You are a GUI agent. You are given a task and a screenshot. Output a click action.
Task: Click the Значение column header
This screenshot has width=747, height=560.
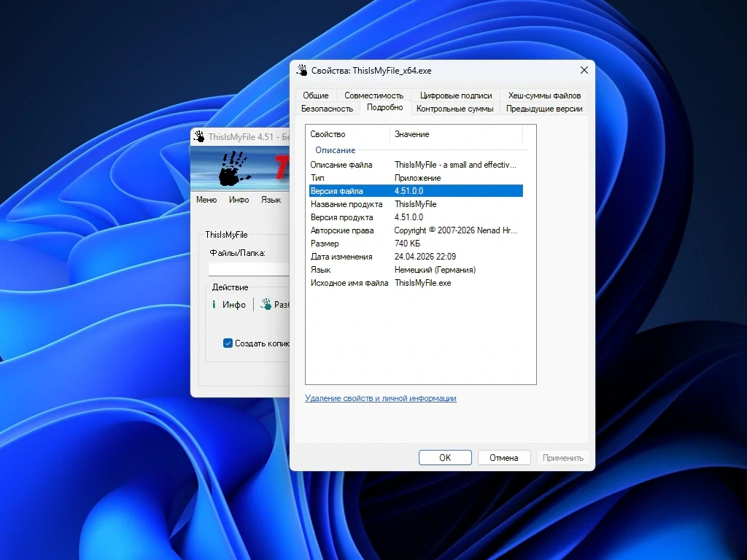point(457,134)
